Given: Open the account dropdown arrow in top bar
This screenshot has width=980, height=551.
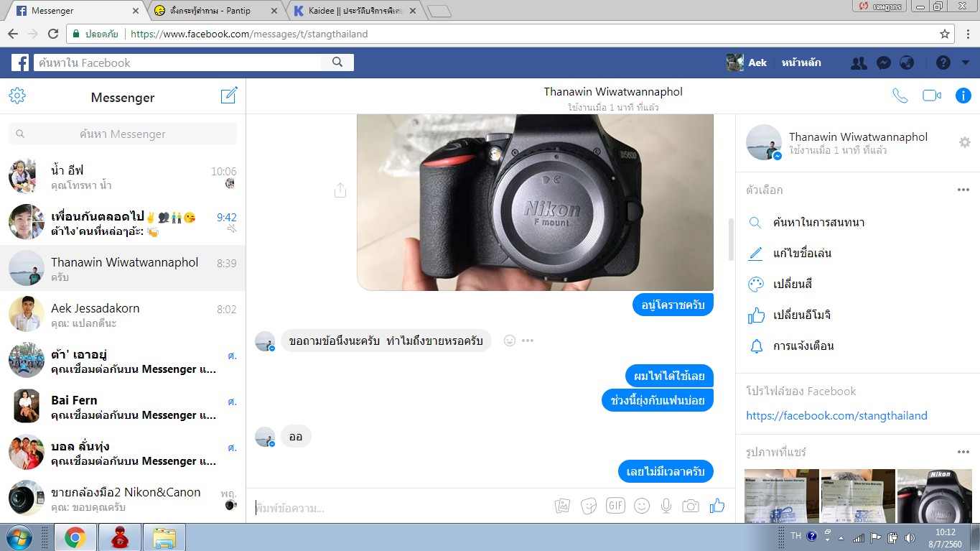Looking at the screenshot, I should [x=964, y=63].
